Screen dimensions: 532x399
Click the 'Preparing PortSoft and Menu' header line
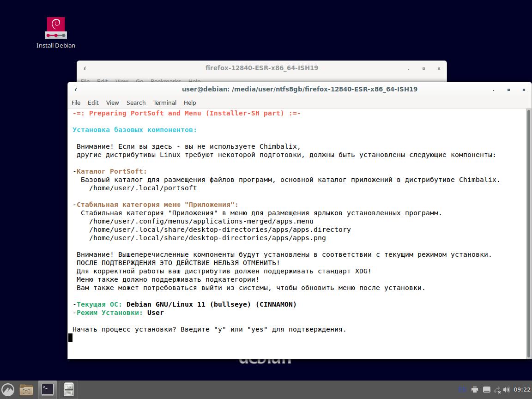pos(187,113)
